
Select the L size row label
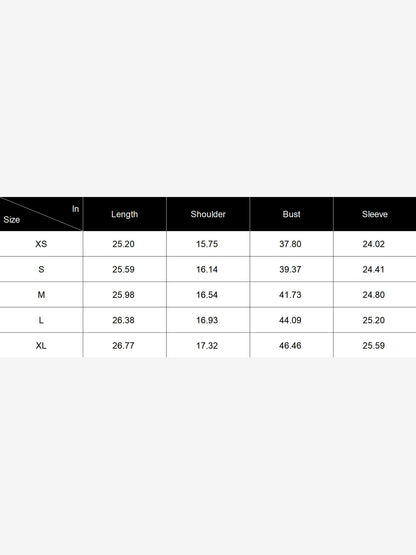point(41,320)
